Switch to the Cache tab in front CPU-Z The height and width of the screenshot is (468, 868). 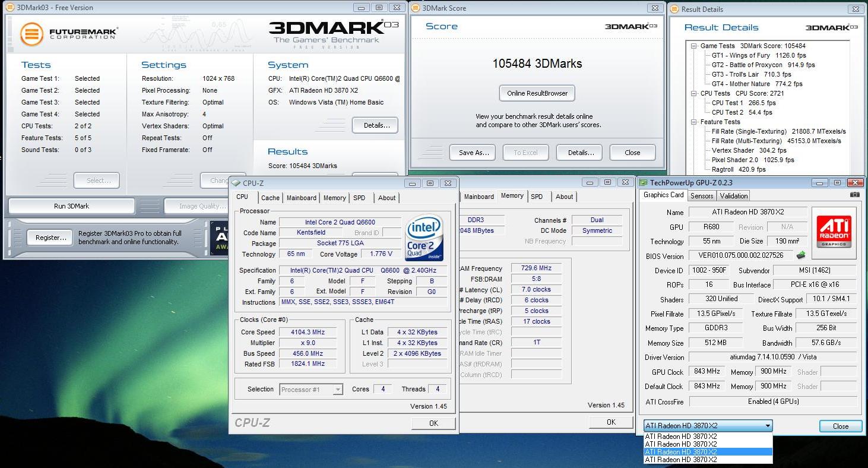[x=270, y=198]
